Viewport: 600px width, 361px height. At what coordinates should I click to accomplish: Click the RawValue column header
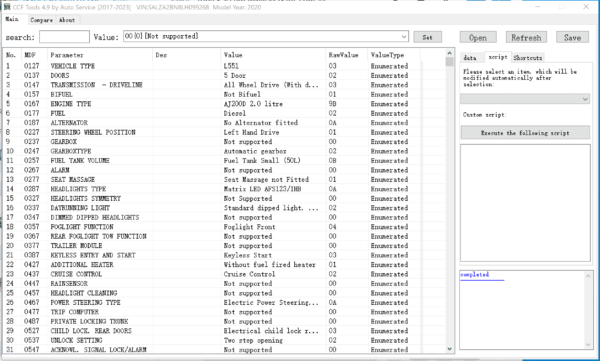click(x=346, y=55)
